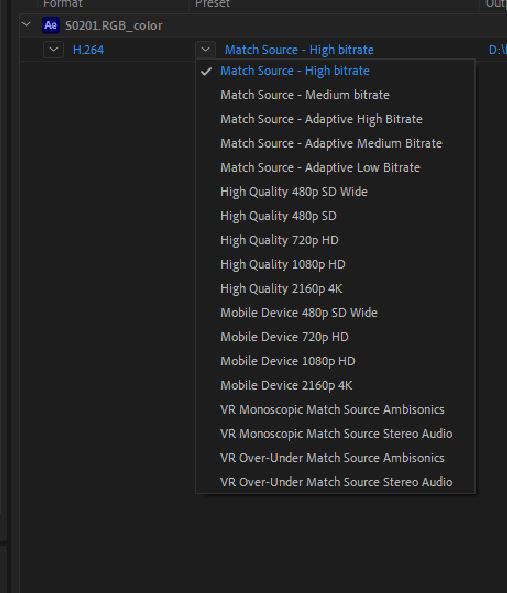Image resolution: width=507 pixels, height=593 pixels.
Task: Click the Match Source - High bitrate preset link
Action: point(299,50)
